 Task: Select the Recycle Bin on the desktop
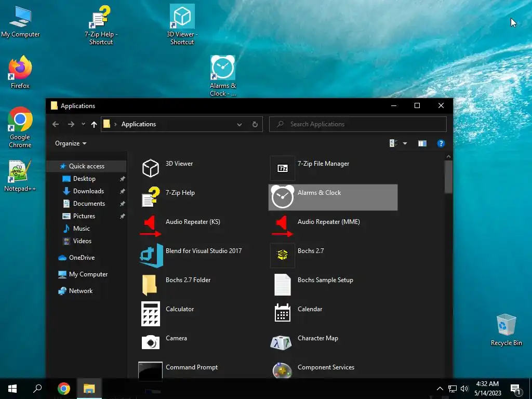pyautogui.click(x=506, y=330)
